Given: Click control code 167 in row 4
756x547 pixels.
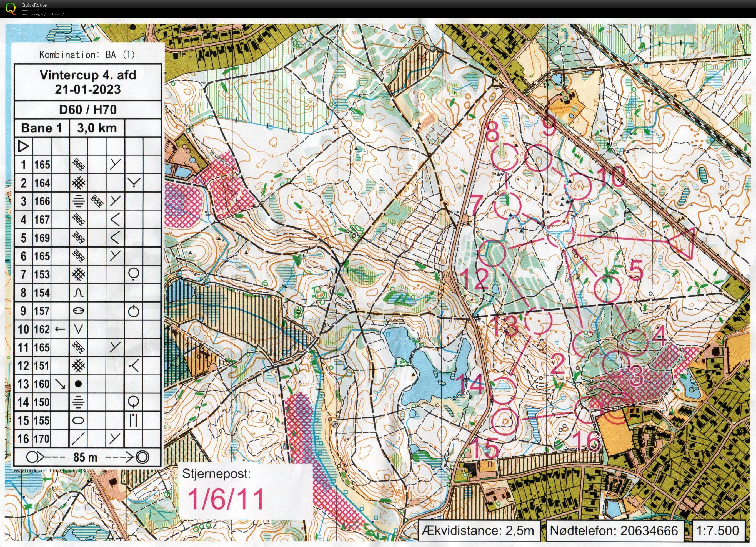Looking at the screenshot, I should click(x=42, y=220).
